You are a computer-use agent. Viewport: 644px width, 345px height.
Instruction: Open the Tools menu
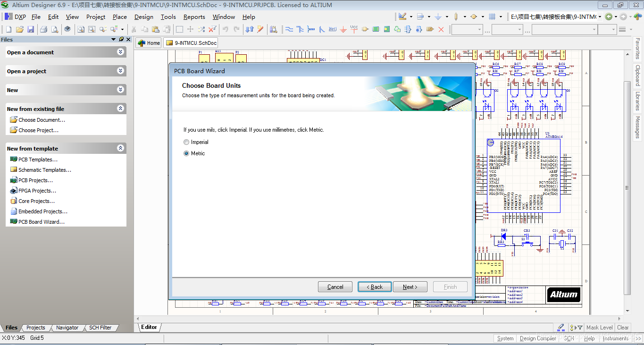168,17
